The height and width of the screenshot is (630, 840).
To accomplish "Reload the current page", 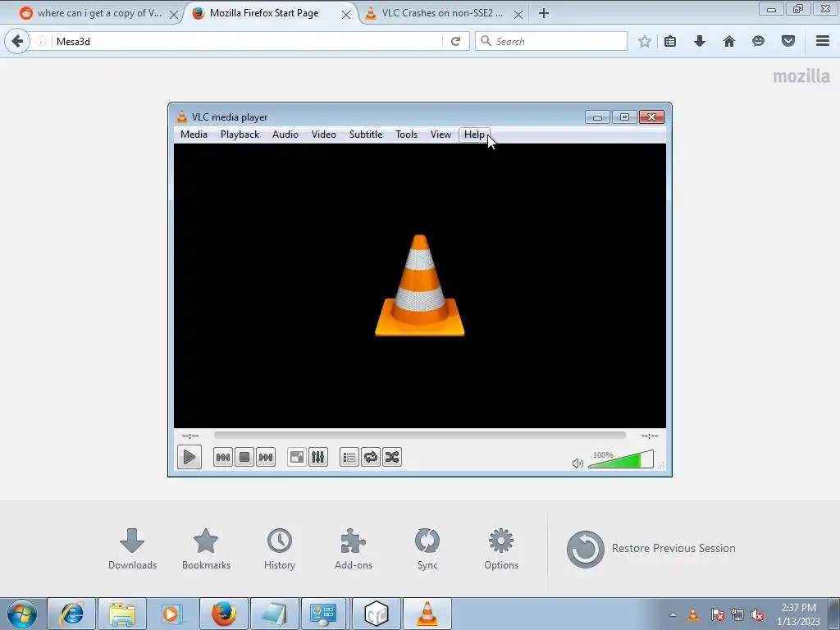I will (x=456, y=41).
